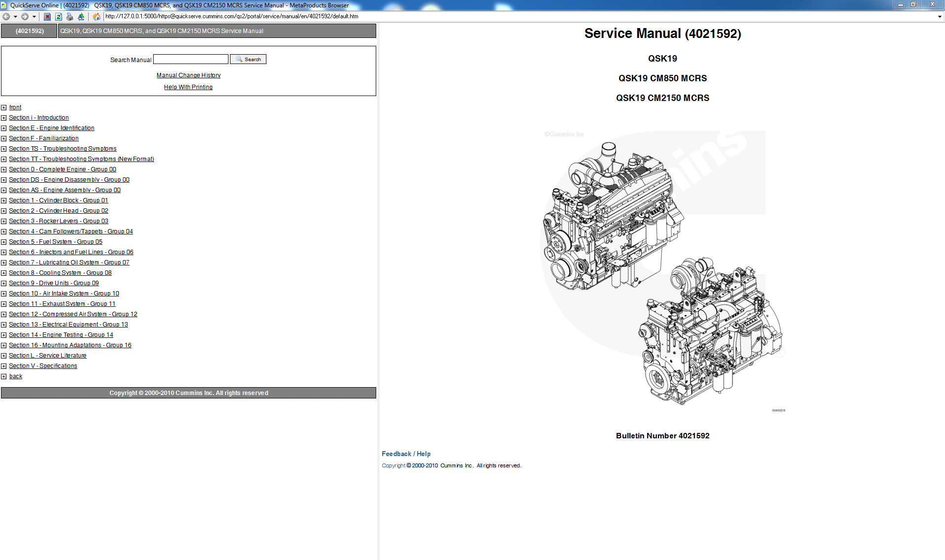Select Section 8 - Cooling System - Group 08
Image resolution: width=945 pixels, height=560 pixels.
(x=60, y=272)
